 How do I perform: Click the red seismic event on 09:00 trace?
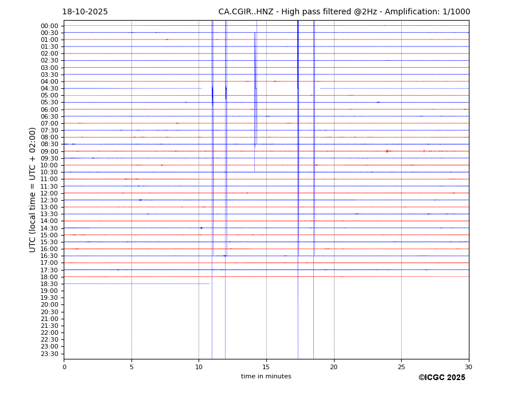tap(387, 151)
